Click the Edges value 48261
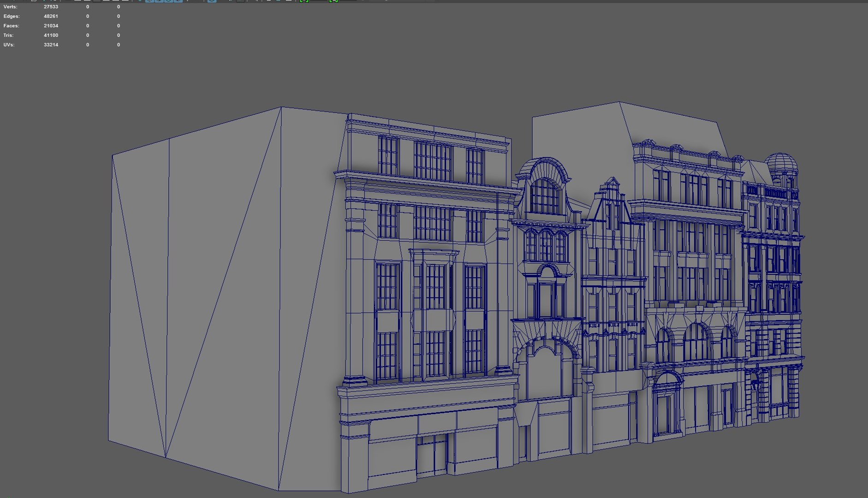The height and width of the screenshot is (498, 868). pyautogui.click(x=51, y=16)
